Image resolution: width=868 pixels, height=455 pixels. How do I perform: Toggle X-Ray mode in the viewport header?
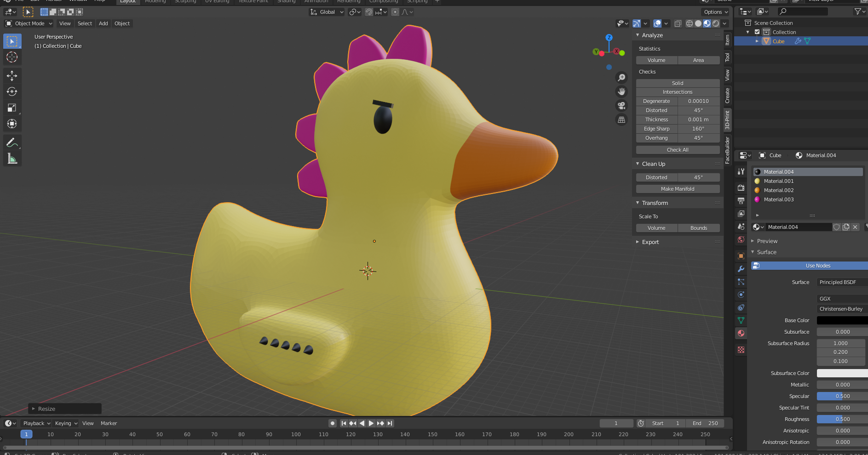coord(678,23)
